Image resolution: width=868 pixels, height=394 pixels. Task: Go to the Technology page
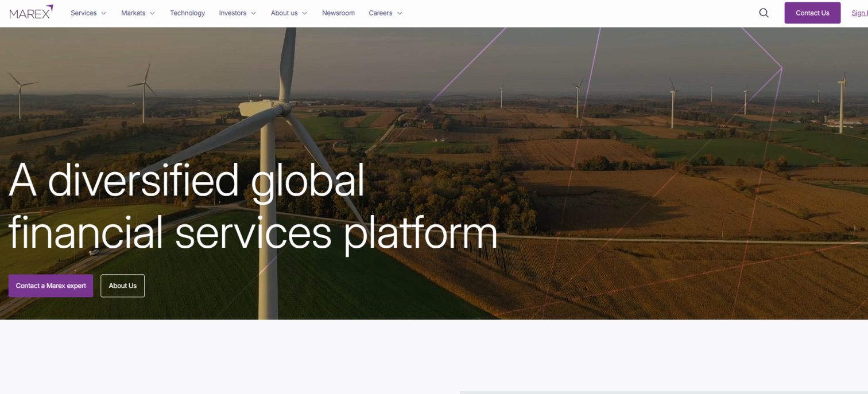pyautogui.click(x=187, y=13)
